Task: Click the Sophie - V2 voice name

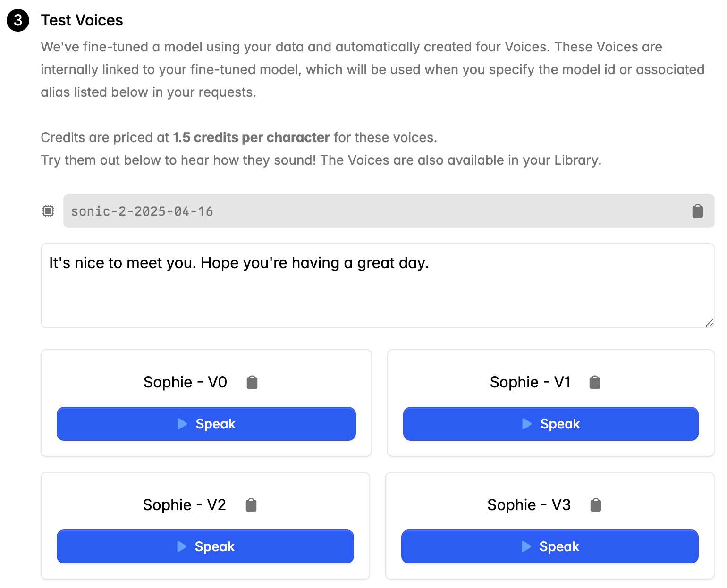Action: click(184, 505)
